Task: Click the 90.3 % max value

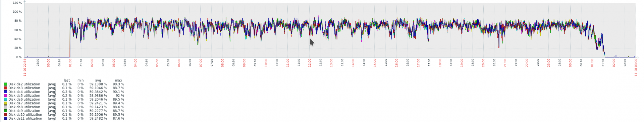Action: click(118, 84)
